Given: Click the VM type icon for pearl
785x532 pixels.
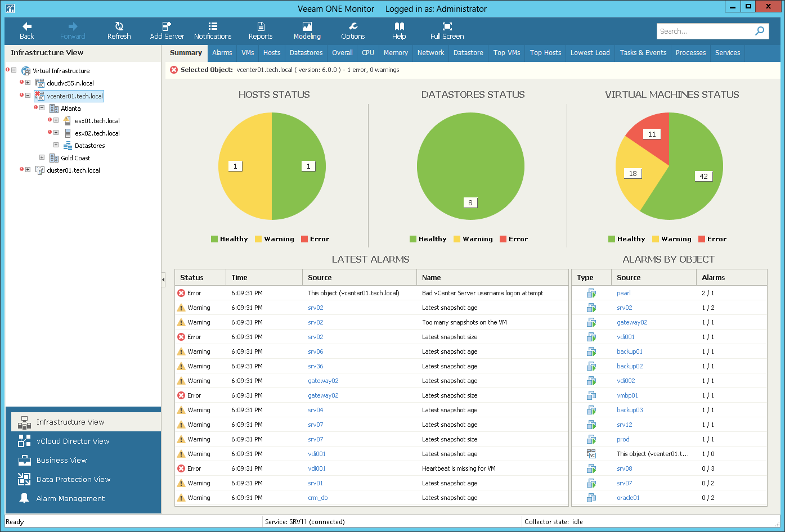Looking at the screenshot, I should 591,293.
